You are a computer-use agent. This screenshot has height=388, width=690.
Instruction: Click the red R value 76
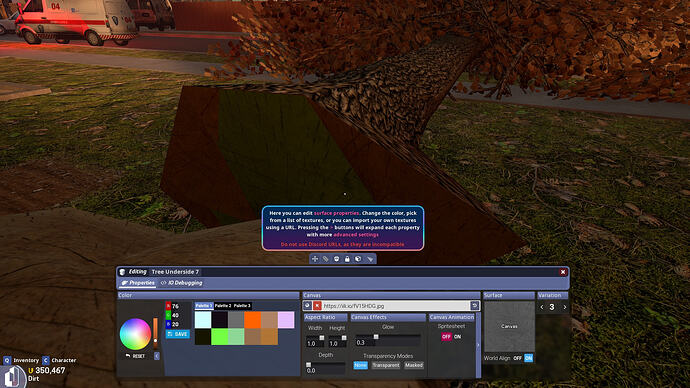[175, 306]
